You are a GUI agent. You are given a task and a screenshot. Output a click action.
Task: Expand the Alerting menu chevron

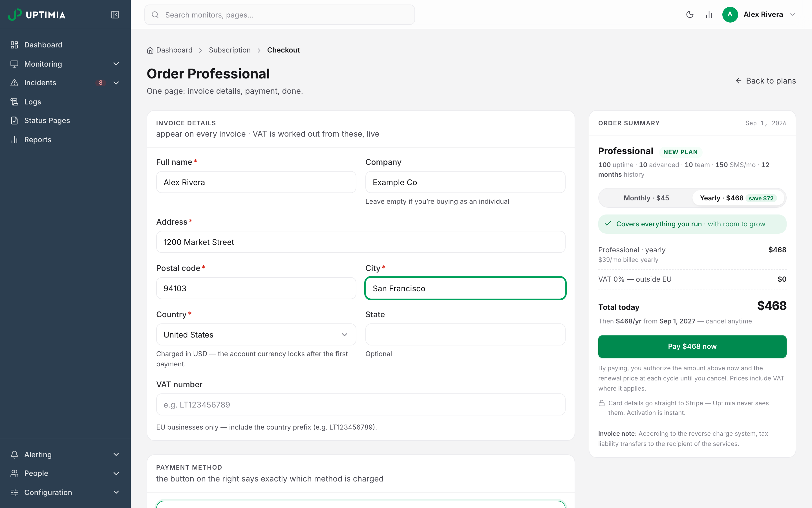pyautogui.click(x=116, y=454)
